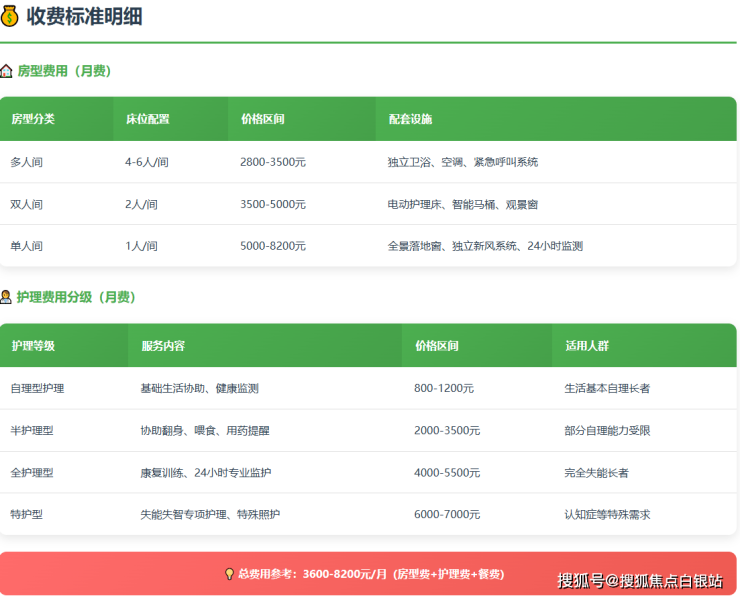Click the 适用人群 column header
The image size is (740, 598).
point(586,346)
